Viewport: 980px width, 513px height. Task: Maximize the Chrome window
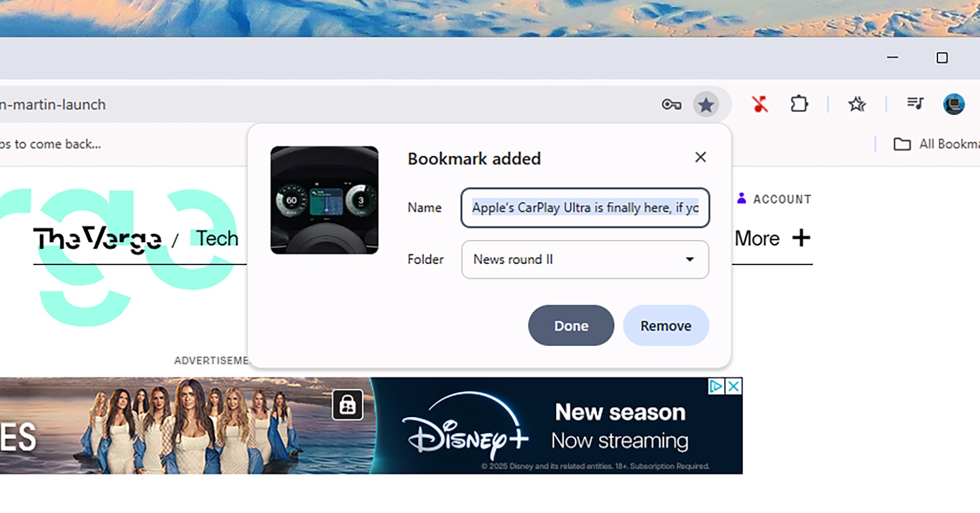tap(942, 58)
